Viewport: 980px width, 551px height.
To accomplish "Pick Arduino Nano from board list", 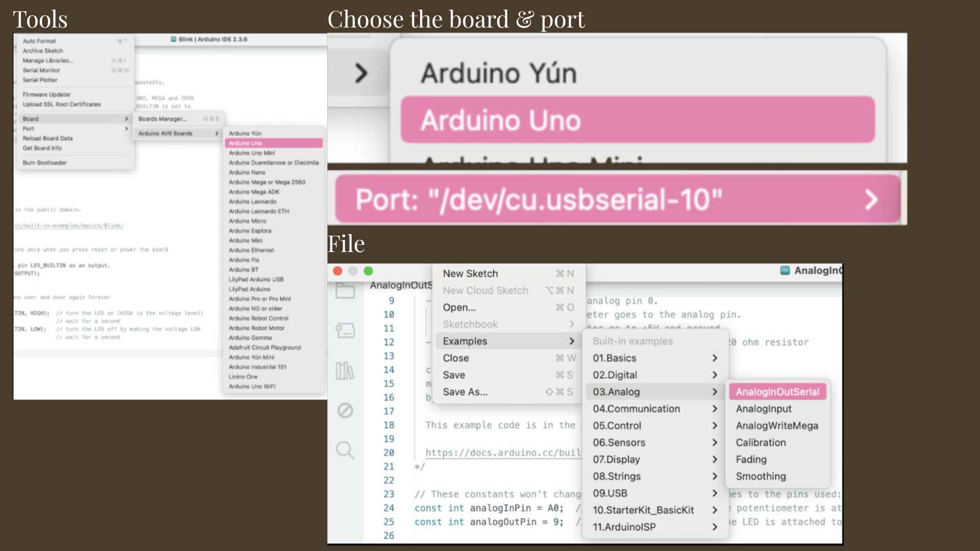I will pos(247,172).
